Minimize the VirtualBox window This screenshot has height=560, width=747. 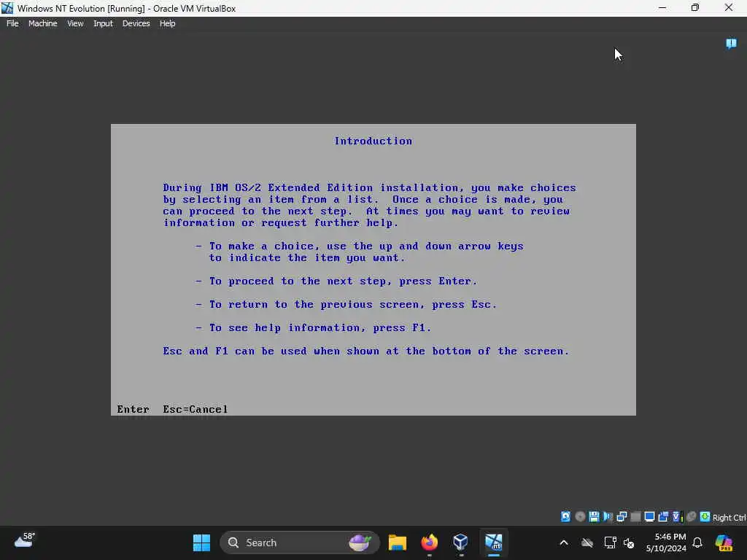click(x=662, y=7)
